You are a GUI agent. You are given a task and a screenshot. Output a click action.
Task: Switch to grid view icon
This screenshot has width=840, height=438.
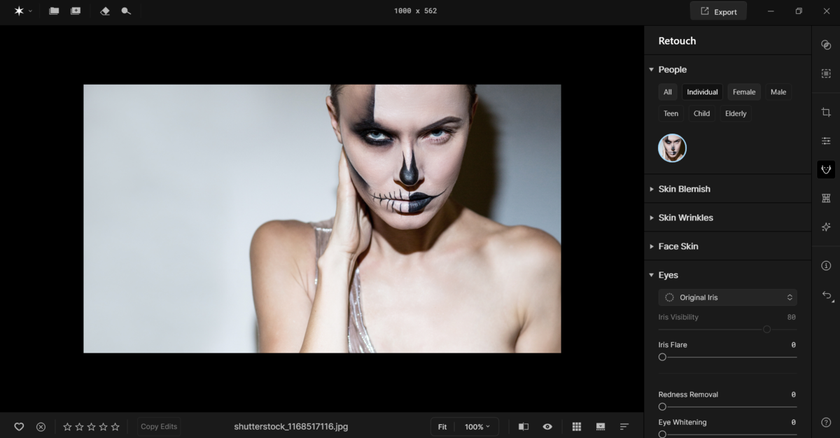coord(576,427)
